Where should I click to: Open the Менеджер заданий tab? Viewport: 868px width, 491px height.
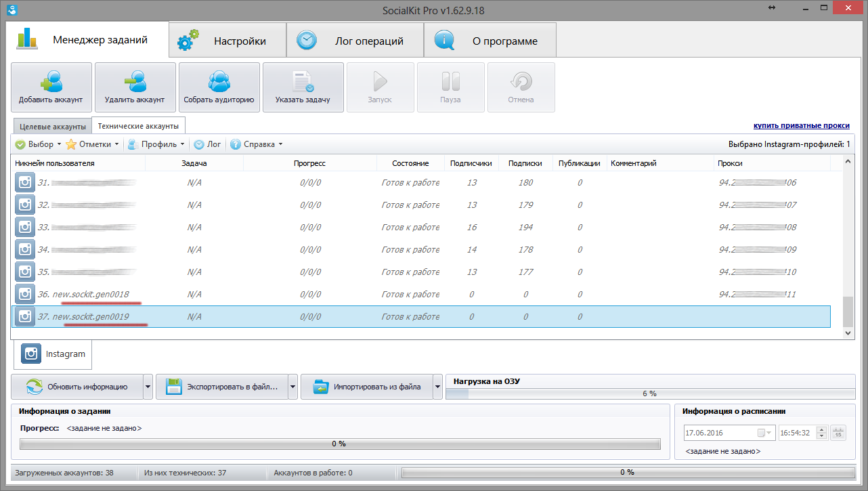[87, 40]
